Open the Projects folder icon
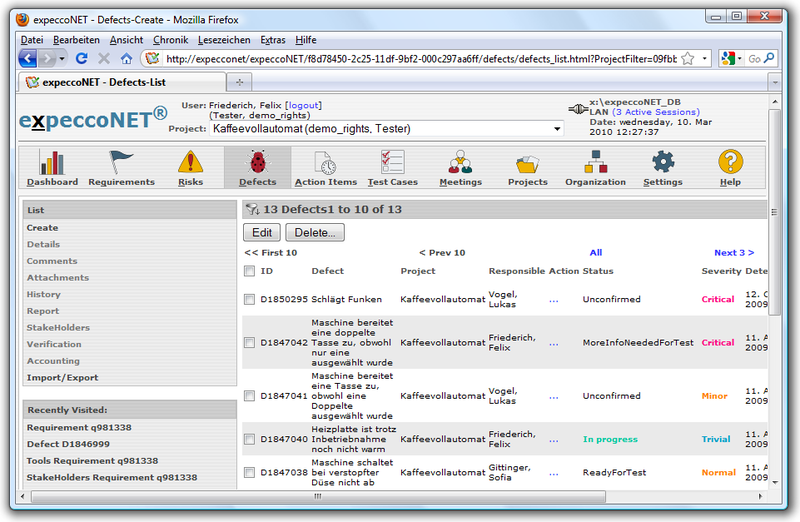Image resolution: width=800 pixels, height=522 pixels. coord(528,164)
